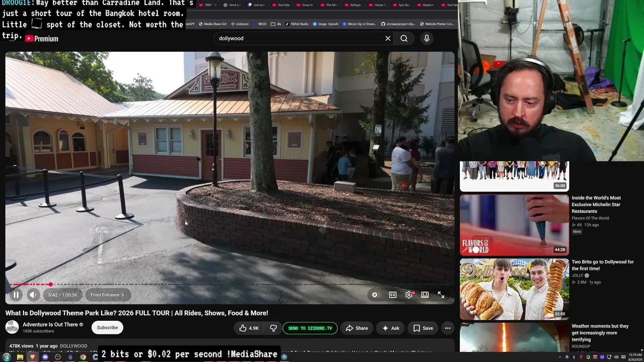Dislike the Dollywood tour video
This screenshot has height=362, width=644.
click(273, 328)
